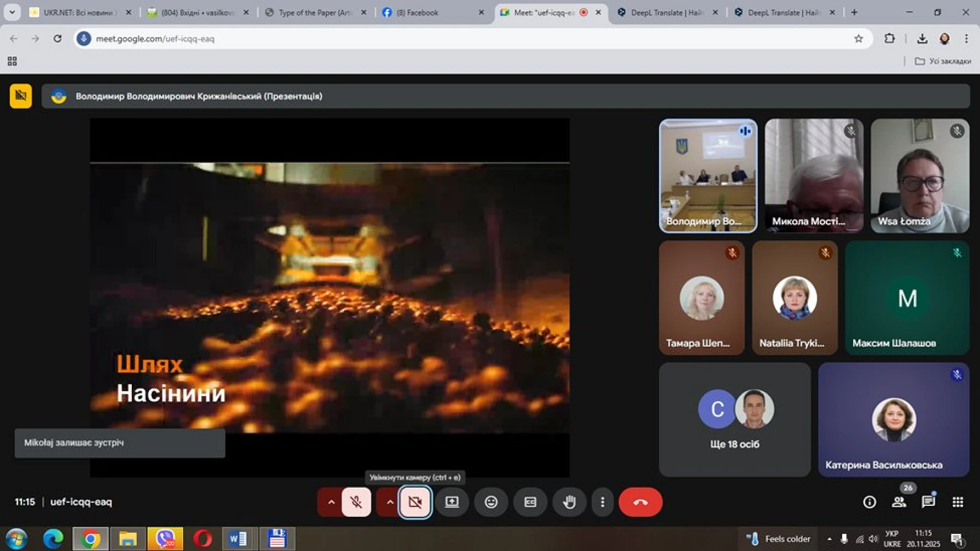This screenshot has height=551, width=980.
Task: Open the chat panel icon
Action: click(x=928, y=502)
